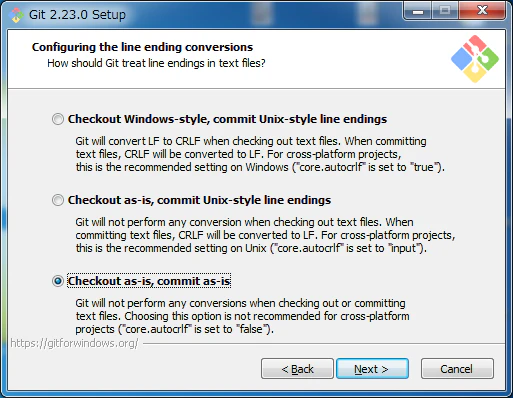Close the Git 2.23.0 Setup window
Image resolution: width=513 pixels, height=398 pixels.
tap(482, 11)
